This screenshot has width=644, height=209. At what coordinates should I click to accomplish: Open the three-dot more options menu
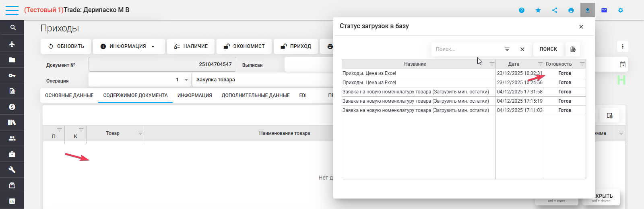[x=623, y=46]
